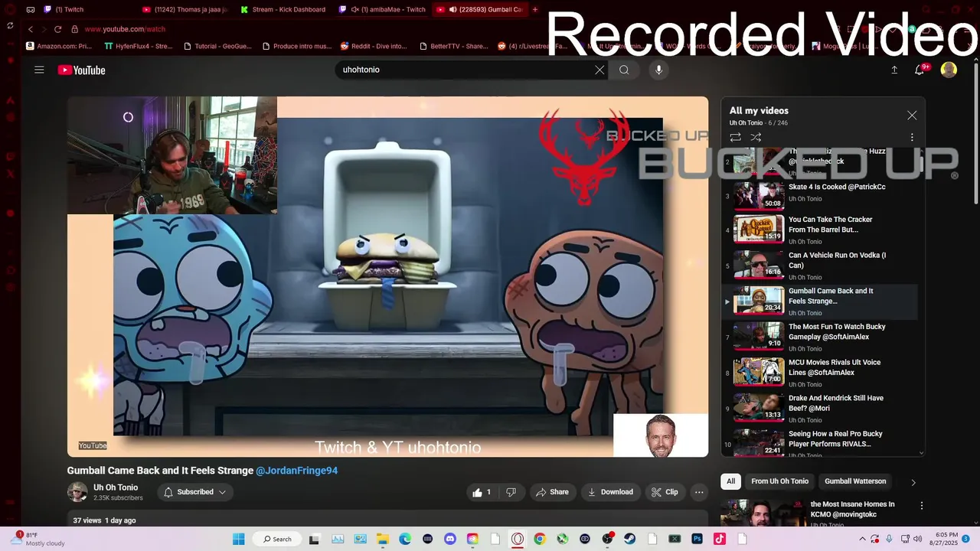Click the video player area

[387, 276]
